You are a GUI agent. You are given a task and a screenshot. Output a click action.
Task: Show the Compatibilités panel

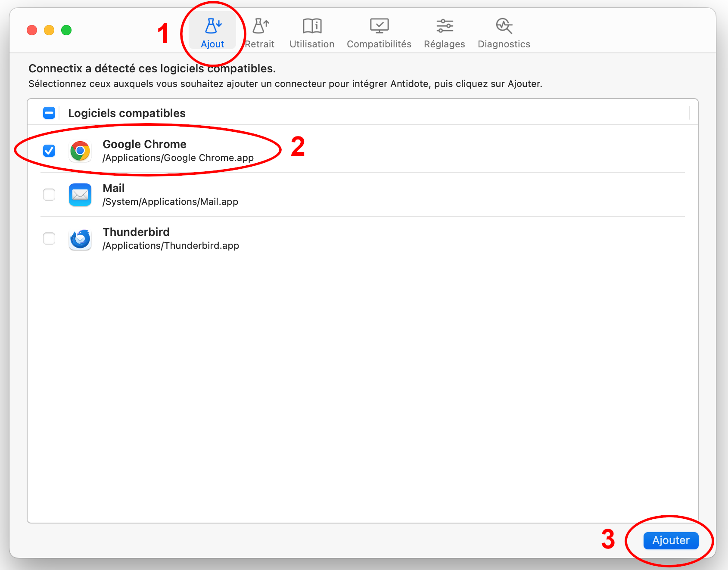pyautogui.click(x=379, y=33)
